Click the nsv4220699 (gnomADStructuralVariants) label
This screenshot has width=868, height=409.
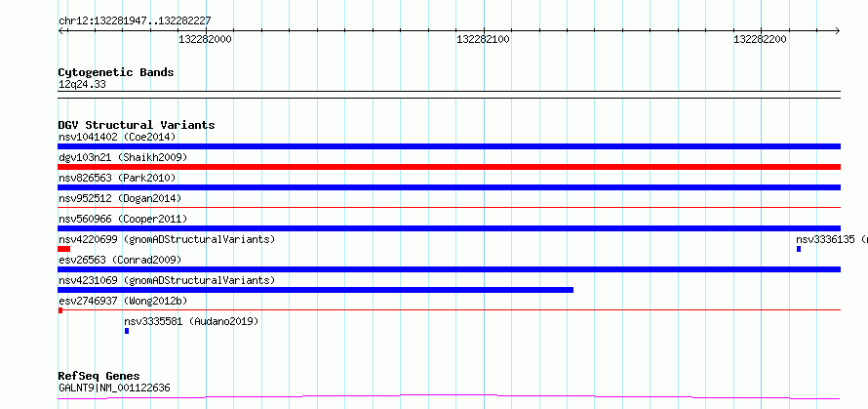tap(167, 239)
